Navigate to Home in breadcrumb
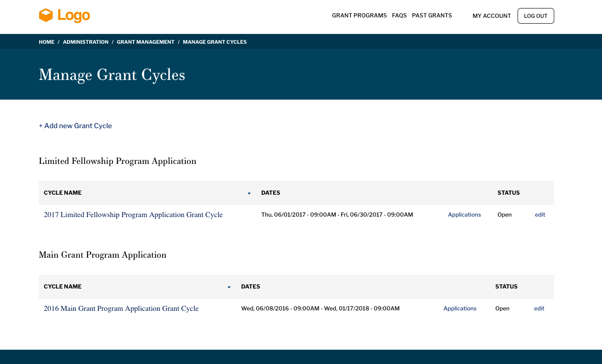This screenshot has width=602, height=364. pyautogui.click(x=46, y=42)
